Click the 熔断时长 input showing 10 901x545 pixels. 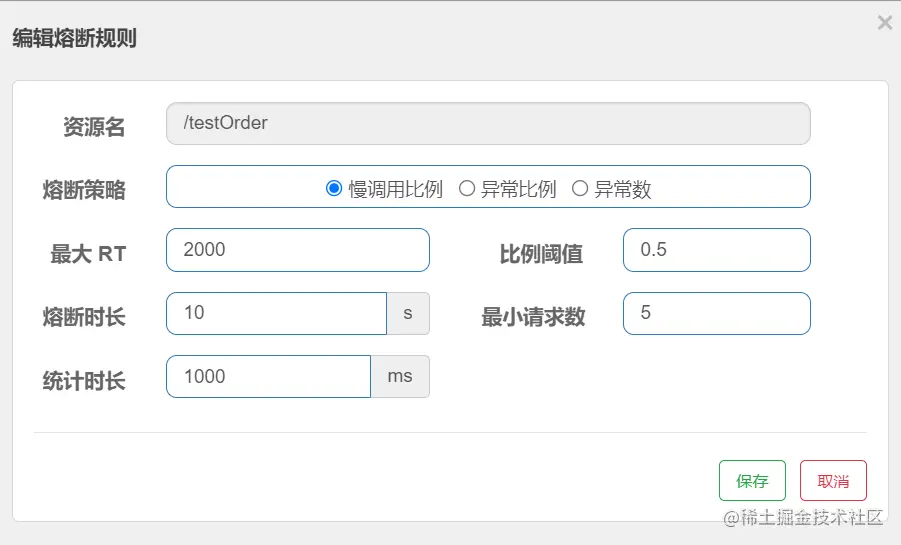click(x=276, y=313)
